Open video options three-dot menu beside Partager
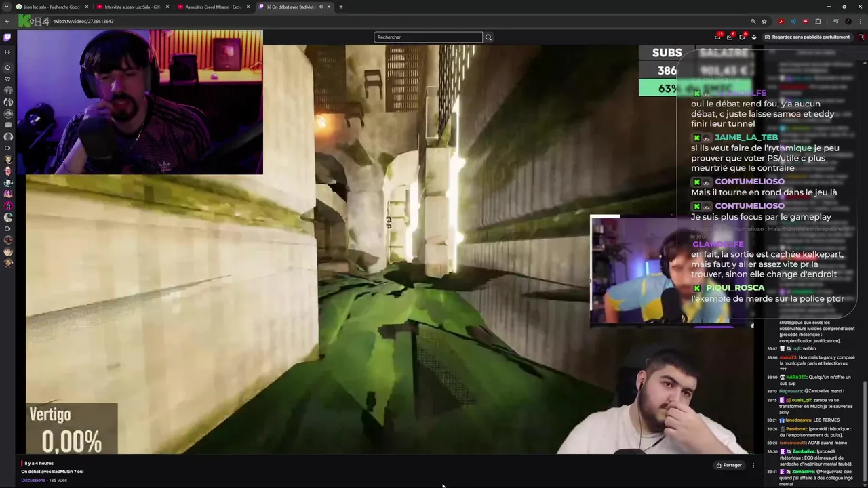Screen dimensions: 868x488 pyautogui.click(x=753, y=465)
